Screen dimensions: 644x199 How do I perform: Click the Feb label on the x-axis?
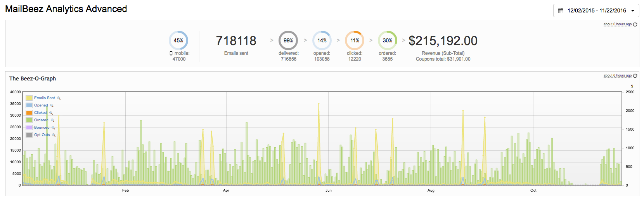125,190
